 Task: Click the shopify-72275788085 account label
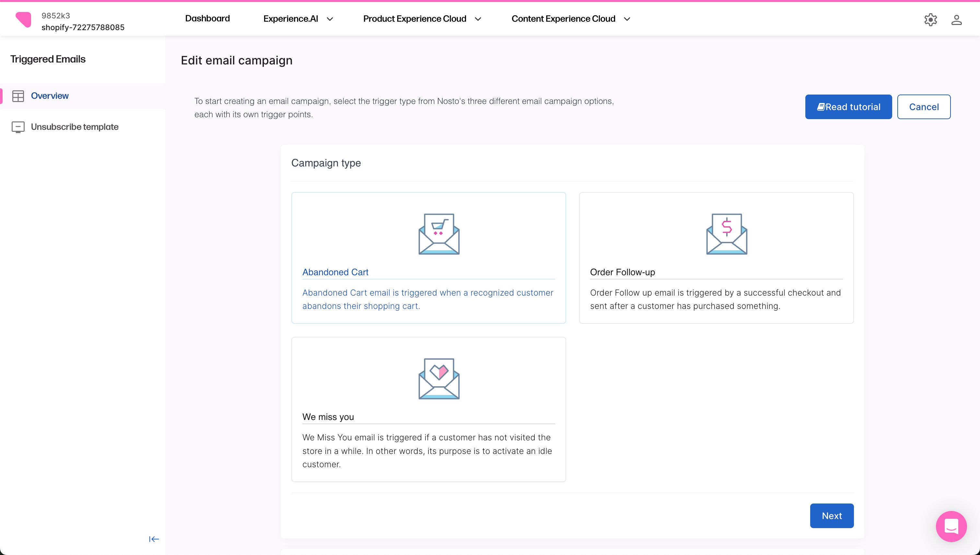tap(83, 27)
